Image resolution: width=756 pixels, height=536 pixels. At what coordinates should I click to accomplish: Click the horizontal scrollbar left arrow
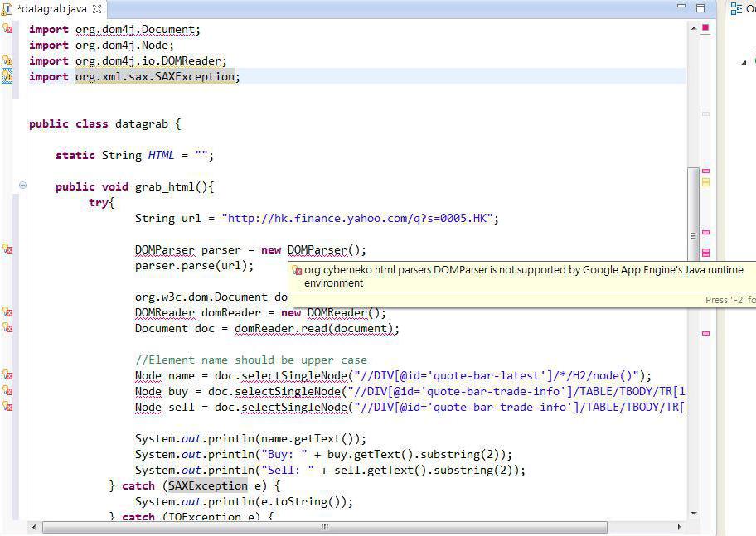tap(34, 527)
